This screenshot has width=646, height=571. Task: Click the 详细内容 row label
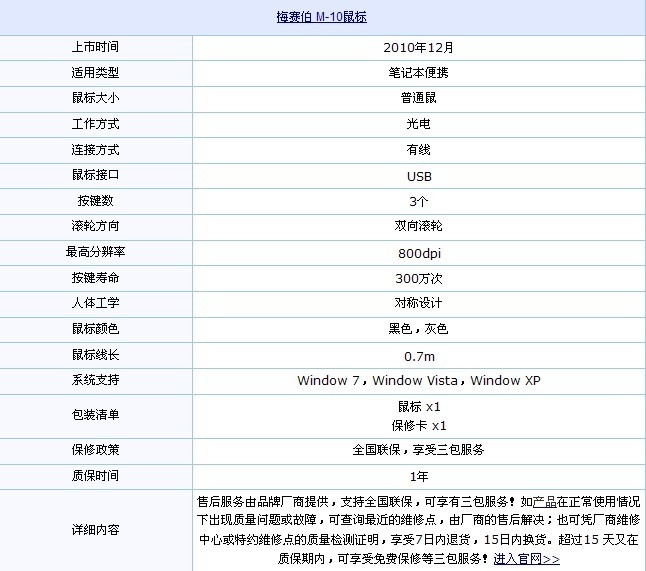pos(95,529)
